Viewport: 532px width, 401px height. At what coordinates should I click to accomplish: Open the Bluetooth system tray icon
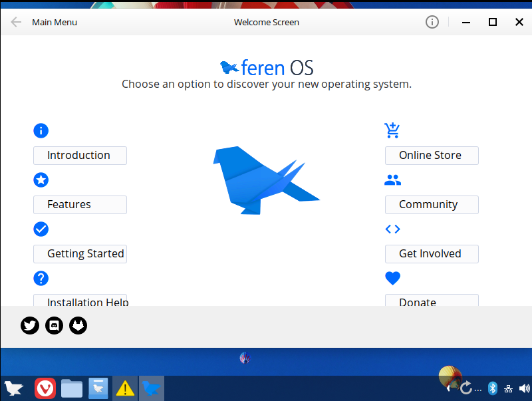click(x=492, y=388)
